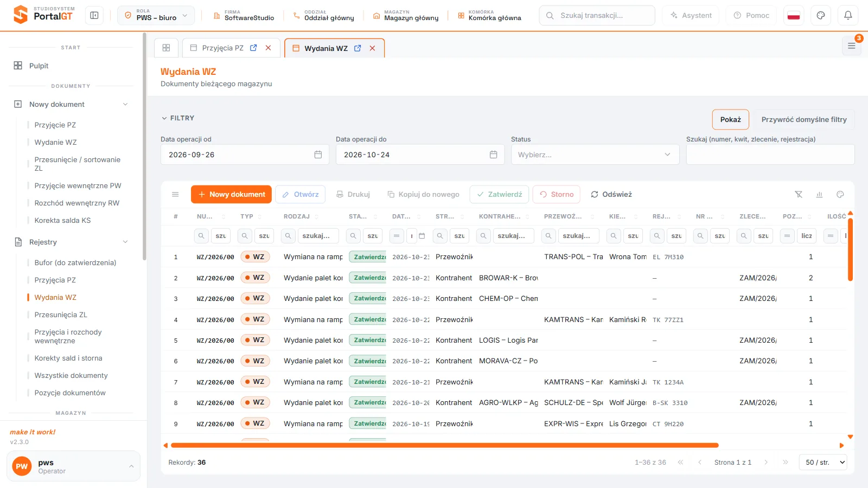Open Wszystkie dokumenty register
The width and height of the screenshot is (868, 488).
pyautogui.click(x=71, y=375)
